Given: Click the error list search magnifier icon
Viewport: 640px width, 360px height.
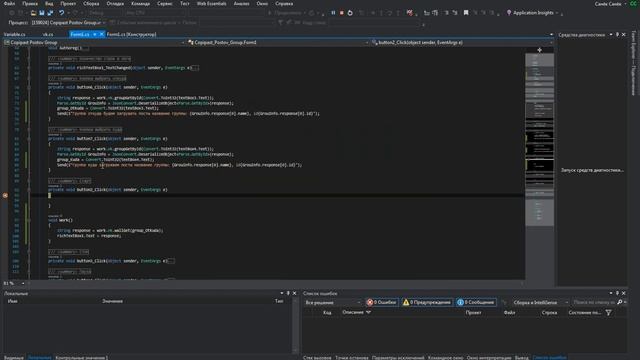Looking at the screenshot, I should pos(620,302).
